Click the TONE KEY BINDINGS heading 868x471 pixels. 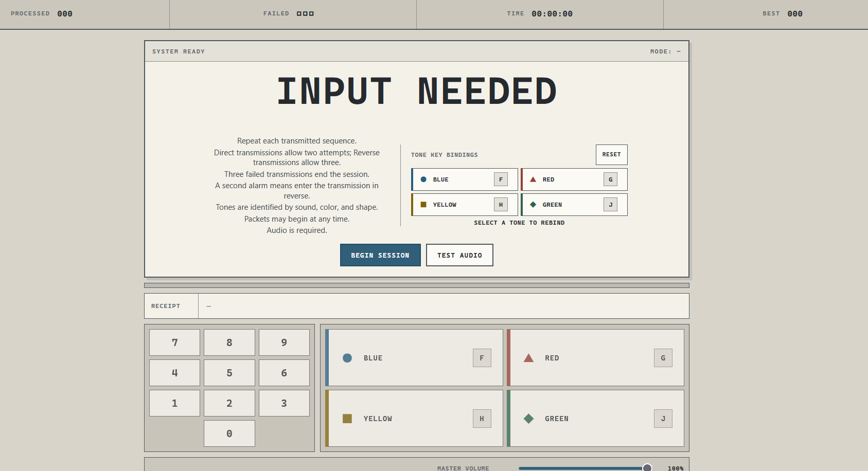coord(444,155)
